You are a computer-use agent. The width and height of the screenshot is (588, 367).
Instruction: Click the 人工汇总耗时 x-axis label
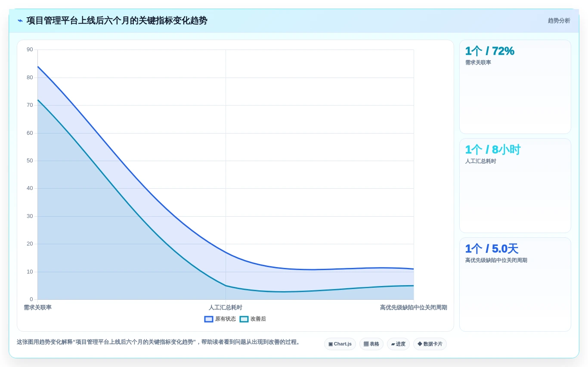click(x=226, y=308)
